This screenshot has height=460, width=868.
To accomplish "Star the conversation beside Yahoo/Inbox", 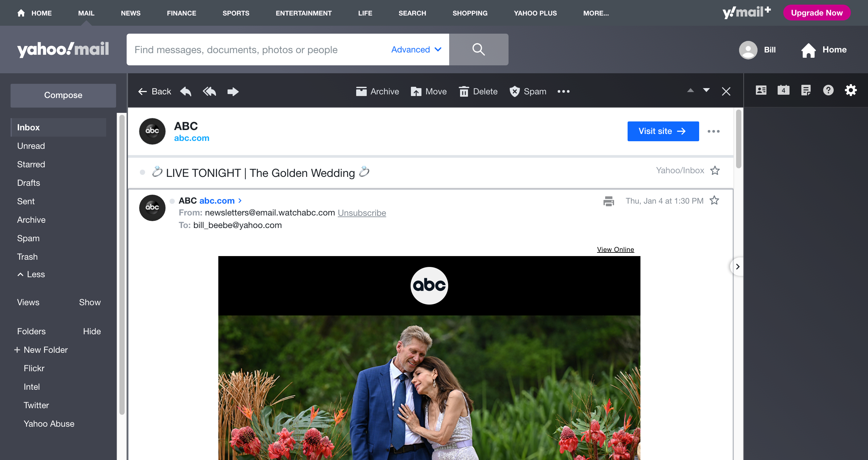I will click(715, 171).
